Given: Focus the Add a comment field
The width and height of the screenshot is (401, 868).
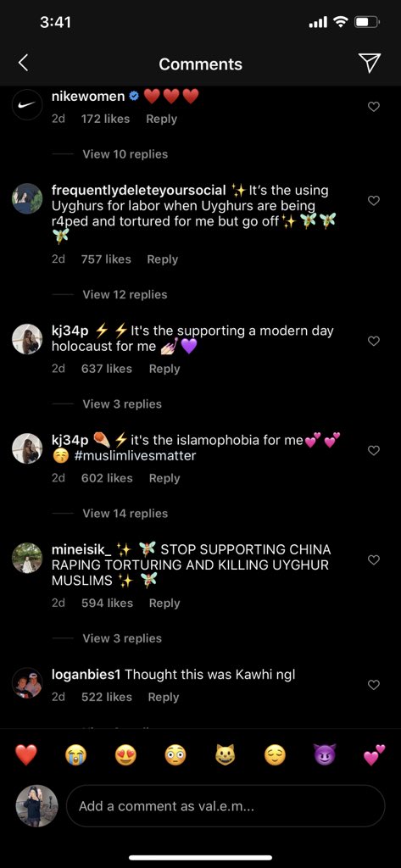Looking at the screenshot, I should tap(226, 806).
